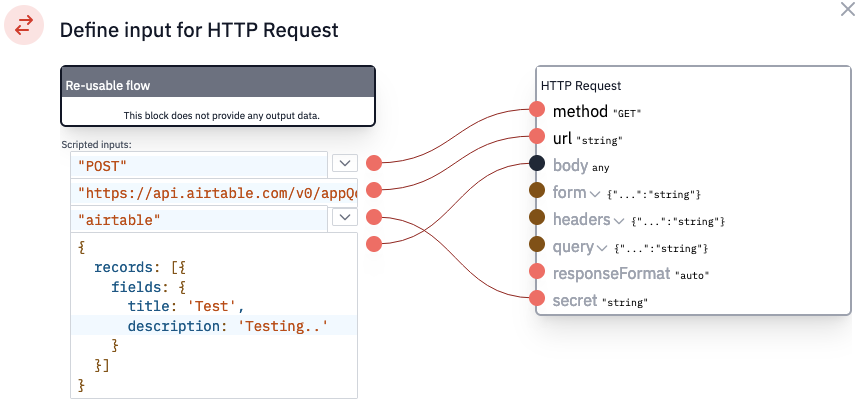Click the form parameter label
This screenshot has height=406, width=856.
coord(569,192)
